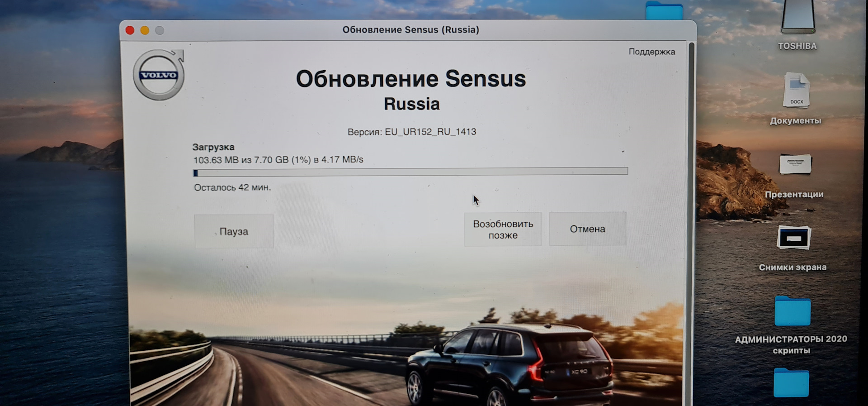Select the blue folder below АДМИНИСТРАТОРЫ folder

pos(791,382)
